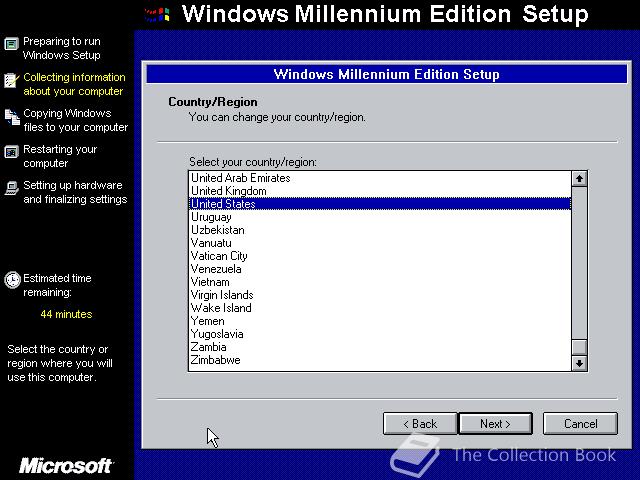
Task: Cancel the Windows Me setup
Action: (580, 424)
